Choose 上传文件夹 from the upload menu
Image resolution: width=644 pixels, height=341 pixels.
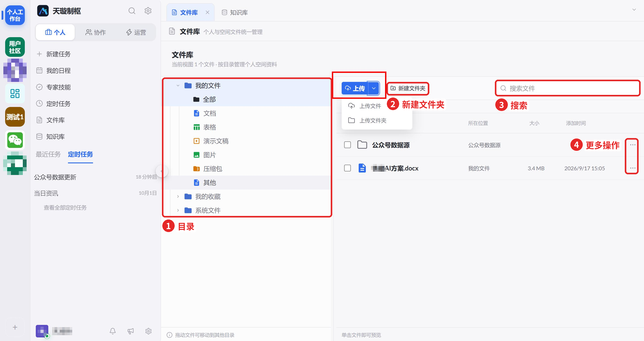[x=377, y=120]
